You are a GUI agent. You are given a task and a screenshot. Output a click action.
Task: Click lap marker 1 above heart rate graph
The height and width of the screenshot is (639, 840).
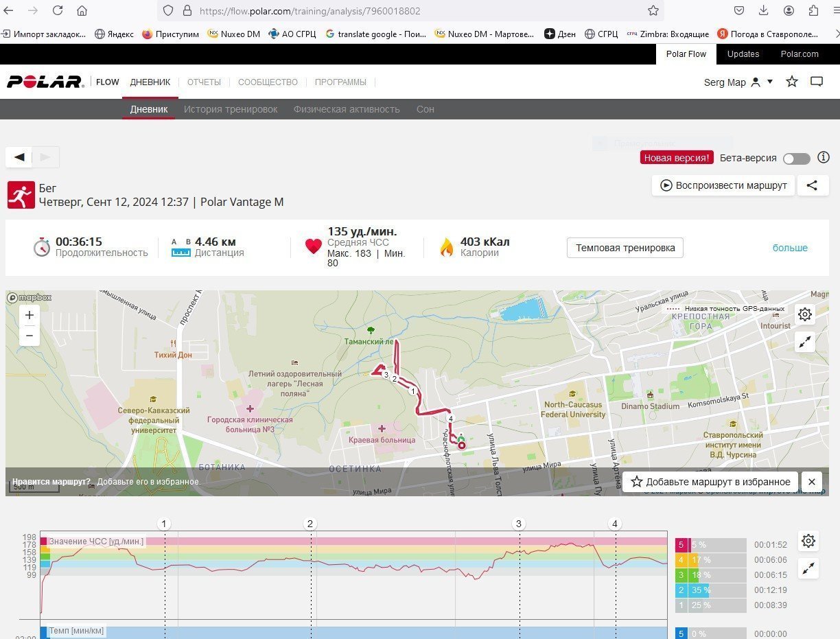pos(164,524)
